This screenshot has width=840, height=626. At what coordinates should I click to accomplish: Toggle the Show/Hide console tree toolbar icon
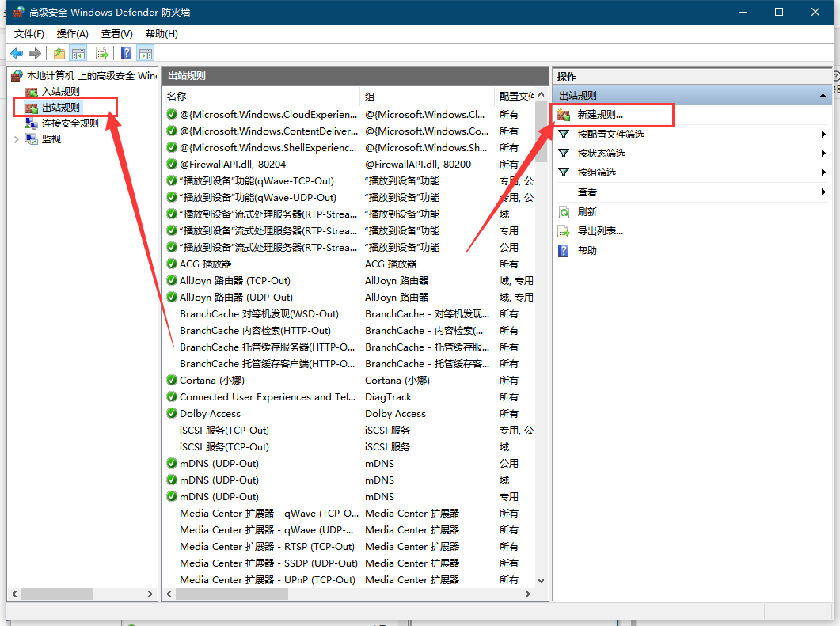coord(78,53)
